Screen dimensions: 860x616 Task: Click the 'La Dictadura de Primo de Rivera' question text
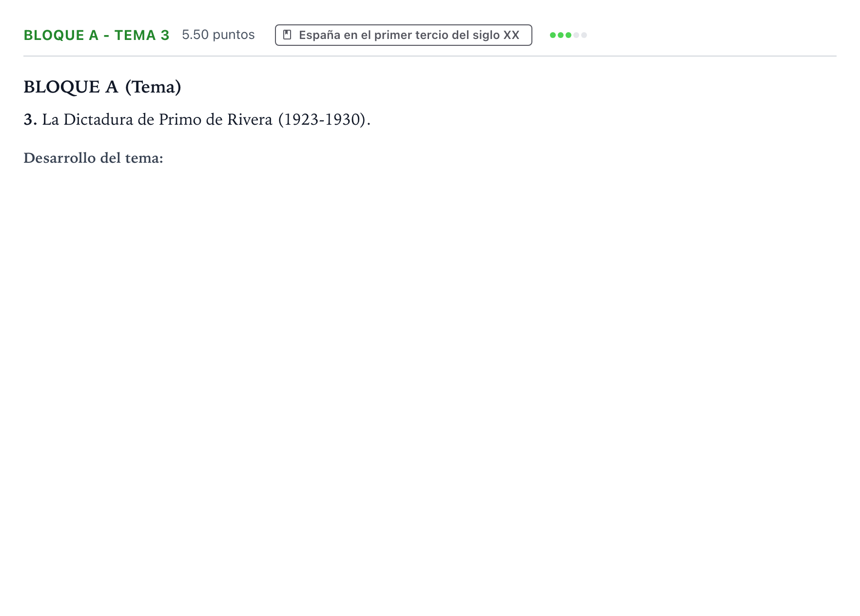click(x=157, y=119)
